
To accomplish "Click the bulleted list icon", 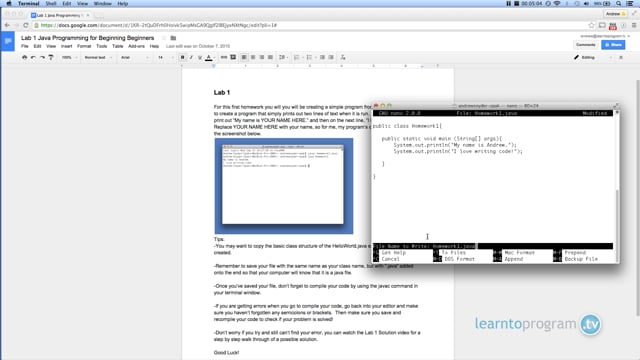I will click(x=310, y=58).
